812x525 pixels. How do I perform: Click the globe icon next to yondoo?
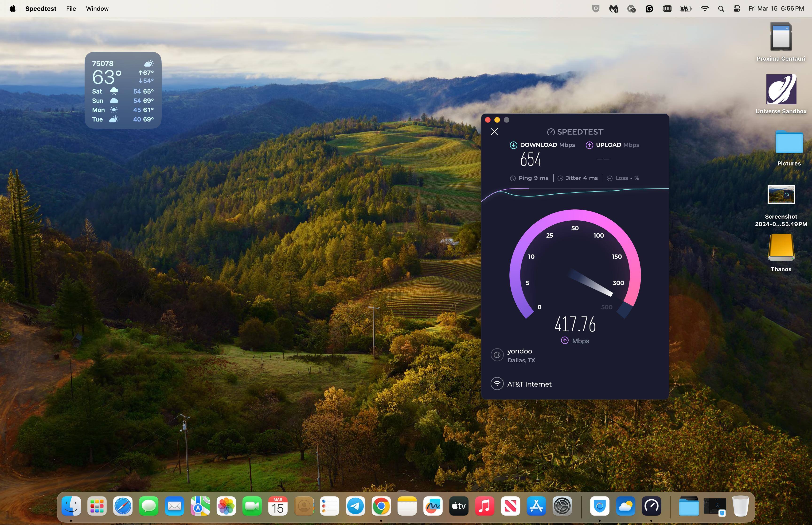497,355
